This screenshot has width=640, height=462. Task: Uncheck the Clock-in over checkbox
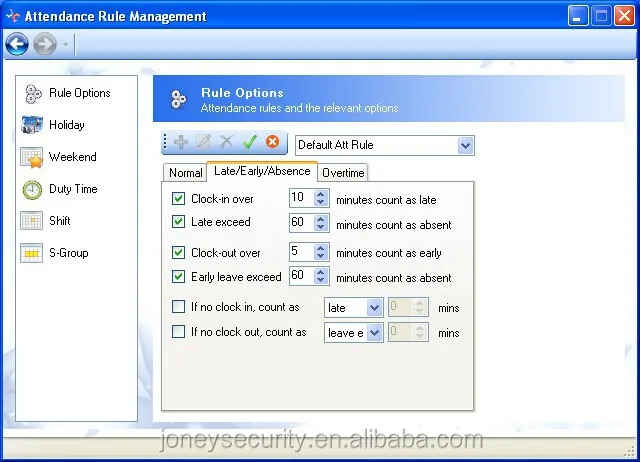tap(179, 199)
